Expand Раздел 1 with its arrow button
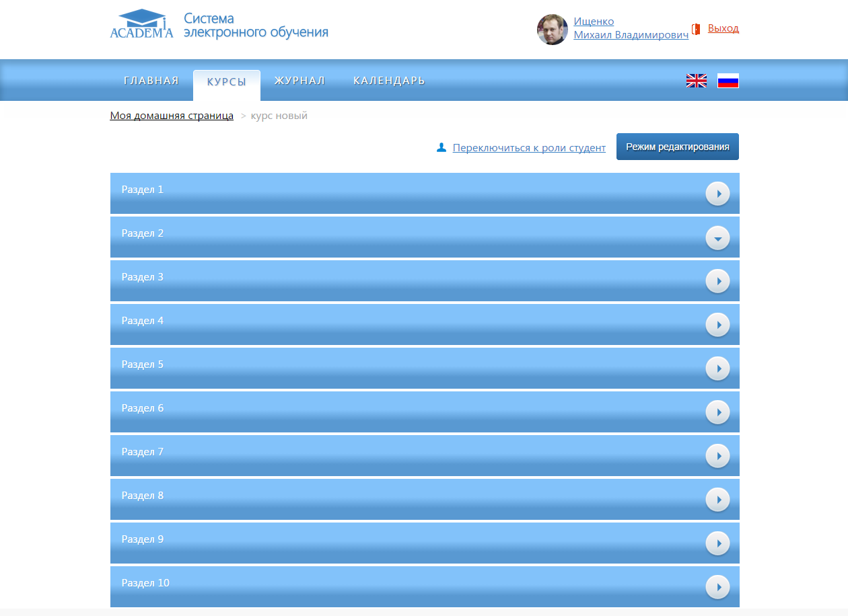Image resolution: width=848 pixels, height=616 pixels. pos(717,194)
